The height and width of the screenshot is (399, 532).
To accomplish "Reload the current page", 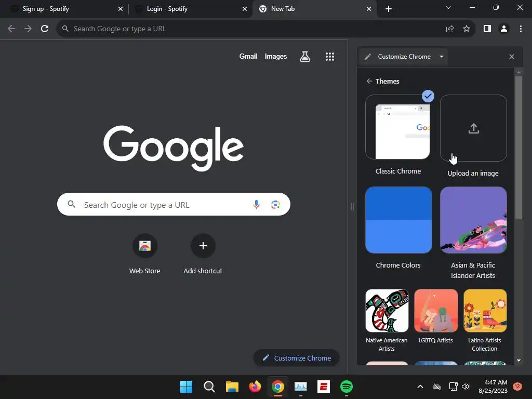I will tap(45, 29).
